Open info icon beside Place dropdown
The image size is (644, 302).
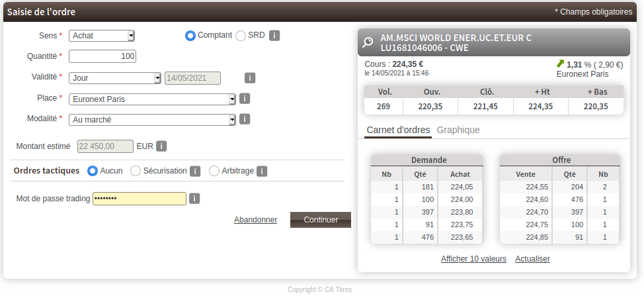tap(245, 98)
